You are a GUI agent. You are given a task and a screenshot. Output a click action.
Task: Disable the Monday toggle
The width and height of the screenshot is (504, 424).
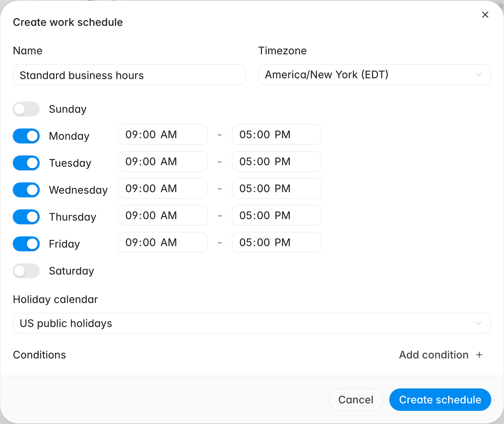click(26, 136)
